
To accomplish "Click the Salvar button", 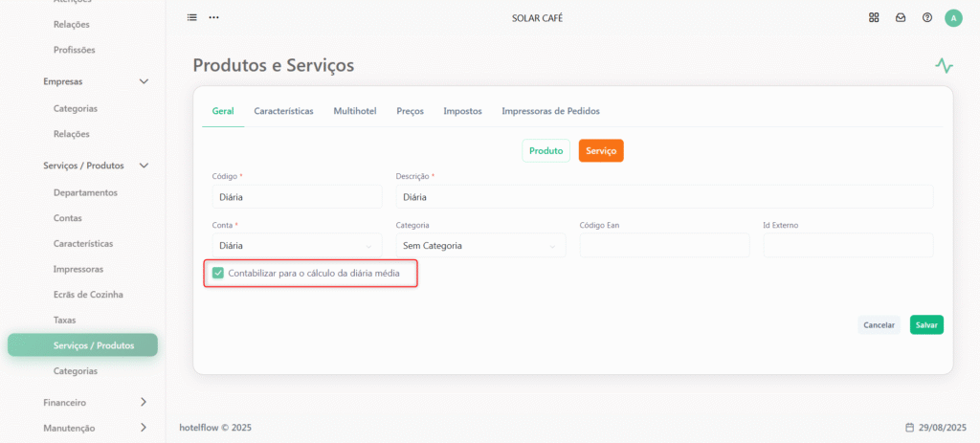I will coord(926,325).
